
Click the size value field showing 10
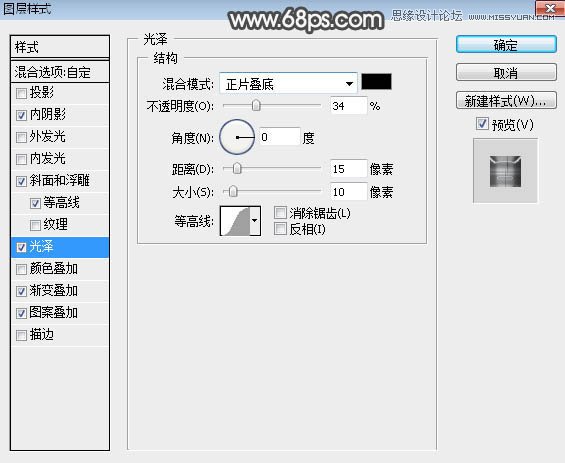[348, 192]
